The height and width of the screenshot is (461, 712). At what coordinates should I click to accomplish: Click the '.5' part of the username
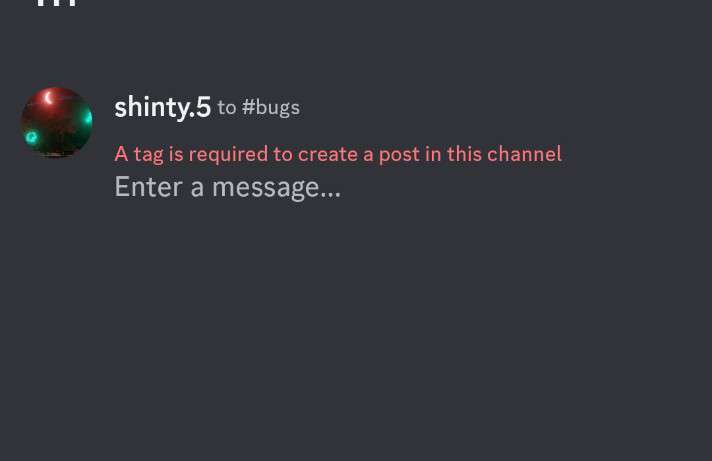(x=200, y=107)
